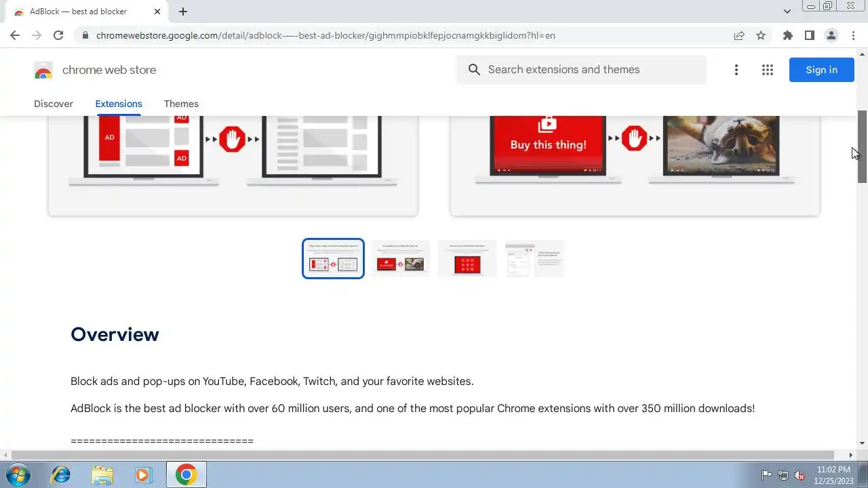Open Chrome profile avatar
The width and height of the screenshot is (868, 488).
tap(831, 35)
